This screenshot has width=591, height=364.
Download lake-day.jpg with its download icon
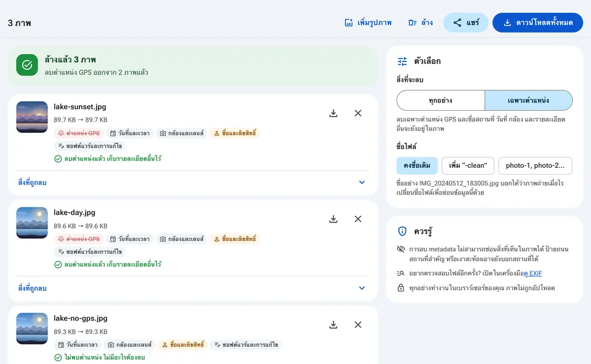(x=333, y=219)
